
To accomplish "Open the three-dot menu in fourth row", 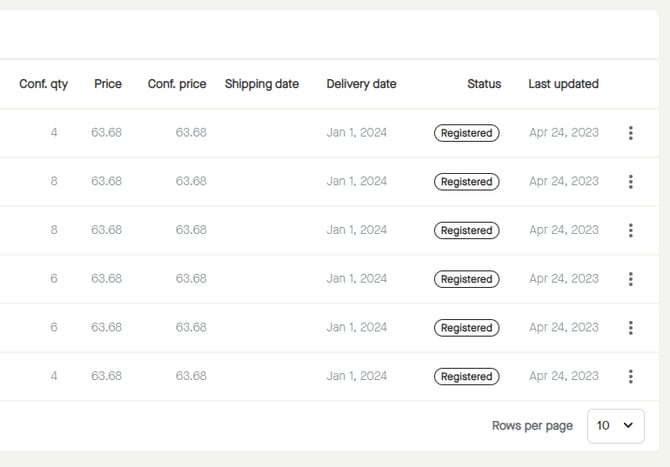I will tap(630, 279).
